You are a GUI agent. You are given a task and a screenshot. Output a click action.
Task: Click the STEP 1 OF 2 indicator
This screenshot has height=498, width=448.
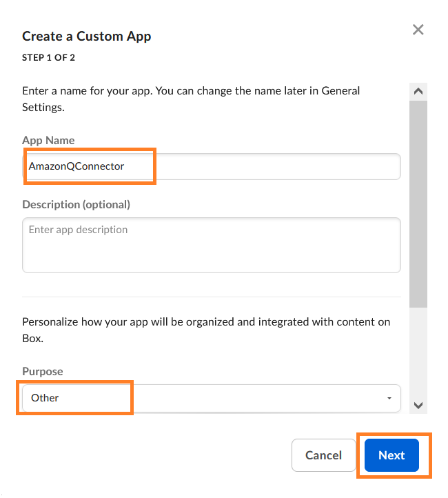tap(48, 58)
